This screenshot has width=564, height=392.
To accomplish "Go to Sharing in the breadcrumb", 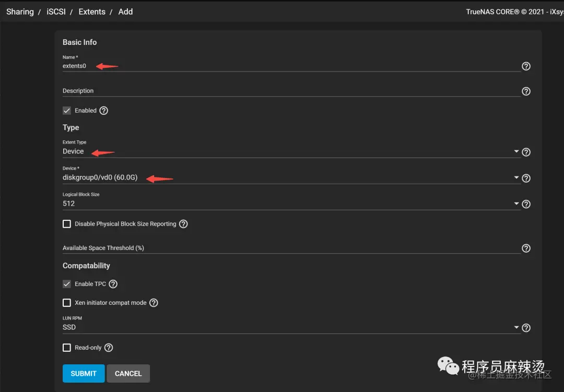I will click(x=20, y=12).
